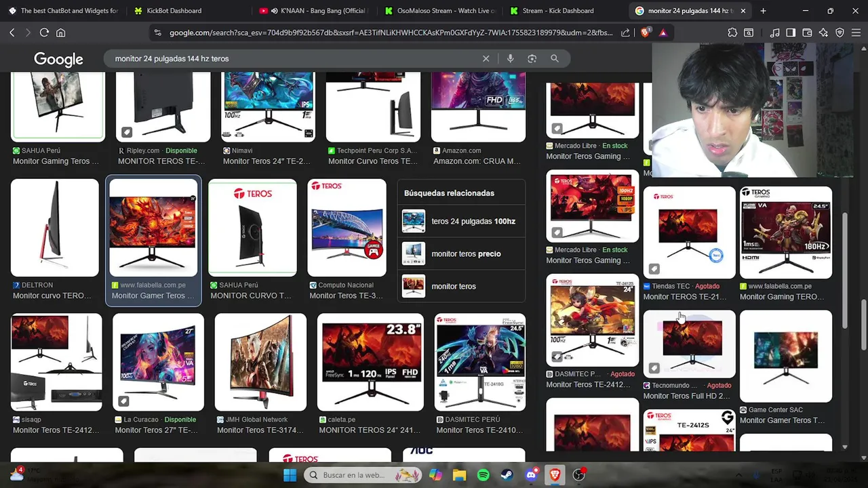Image resolution: width=868 pixels, height=488 pixels.
Task: Open a new browser tab
Action: click(763, 11)
